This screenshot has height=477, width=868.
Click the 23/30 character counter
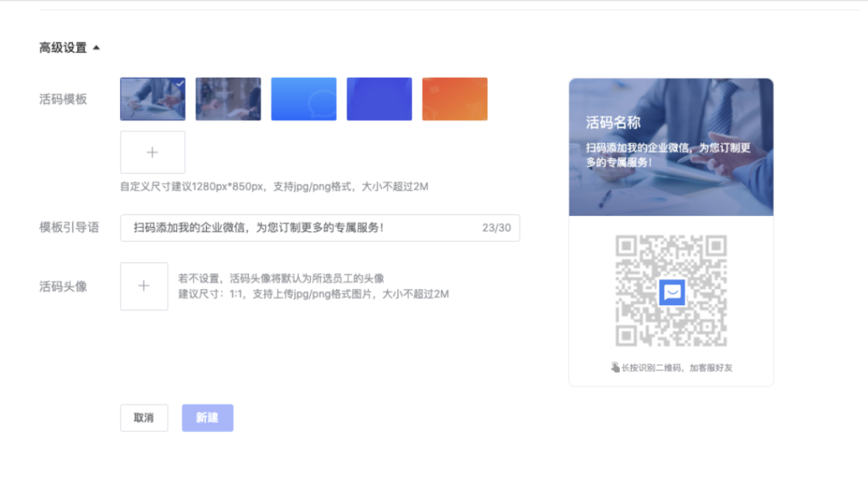click(x=496, y=228)
